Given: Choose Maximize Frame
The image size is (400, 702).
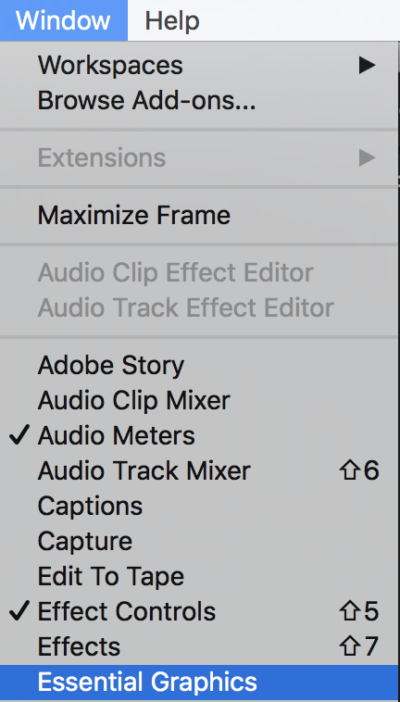Looking at the screenshot, I should coord(200,215).
